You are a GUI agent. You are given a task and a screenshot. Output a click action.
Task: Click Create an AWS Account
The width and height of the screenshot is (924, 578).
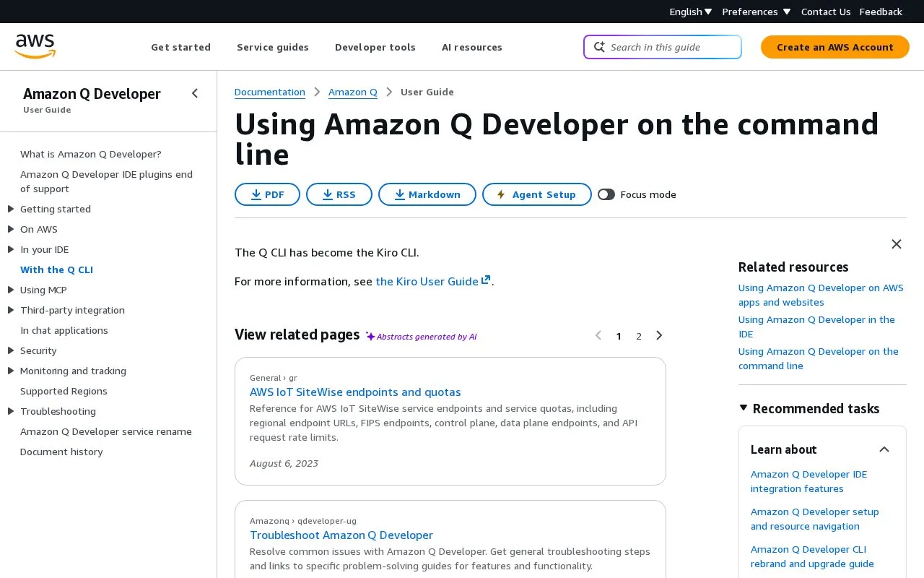point(835,47)
